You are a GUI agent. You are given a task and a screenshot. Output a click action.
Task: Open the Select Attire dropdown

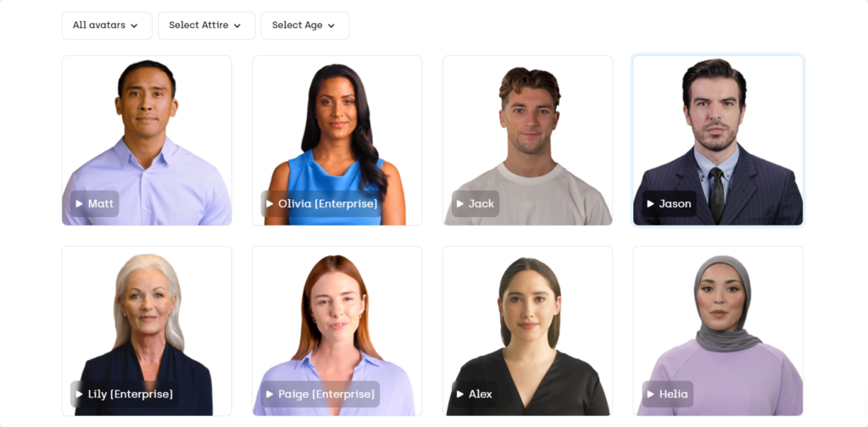pos(207,25)
